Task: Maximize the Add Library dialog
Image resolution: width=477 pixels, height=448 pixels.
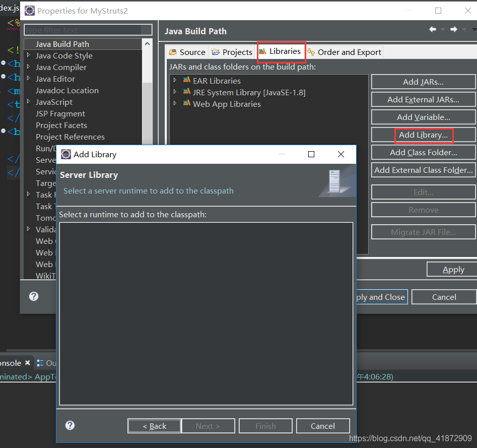Action: [x=311, y=154]
